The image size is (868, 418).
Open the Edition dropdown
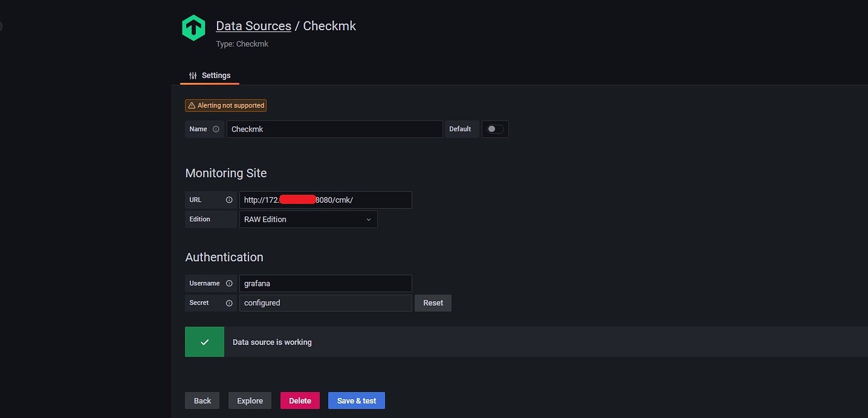coord(308,219)
